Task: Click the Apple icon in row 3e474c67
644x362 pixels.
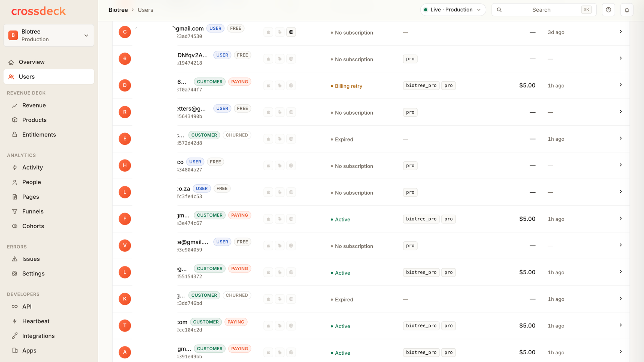Action: click(x=268, y=219)
